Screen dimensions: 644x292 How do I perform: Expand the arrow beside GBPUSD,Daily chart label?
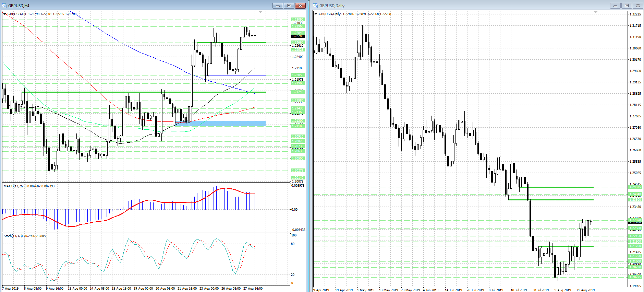point(316,14)
